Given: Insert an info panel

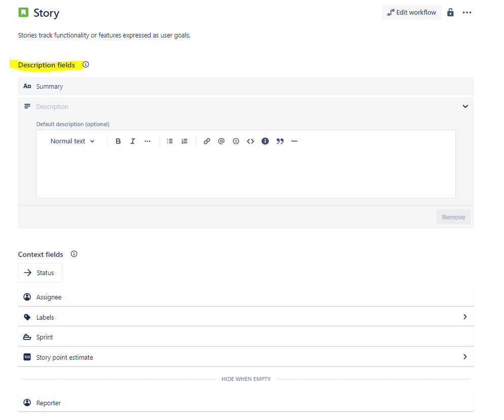Looking at the screenshot, I should [265, 141].
